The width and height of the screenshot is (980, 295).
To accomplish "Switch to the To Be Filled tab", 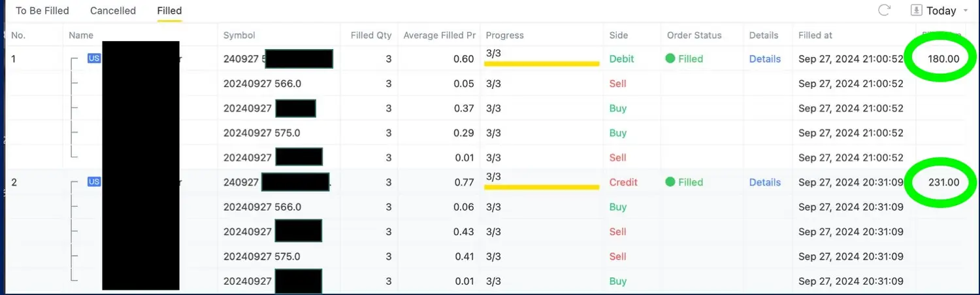I will (42, 10).
